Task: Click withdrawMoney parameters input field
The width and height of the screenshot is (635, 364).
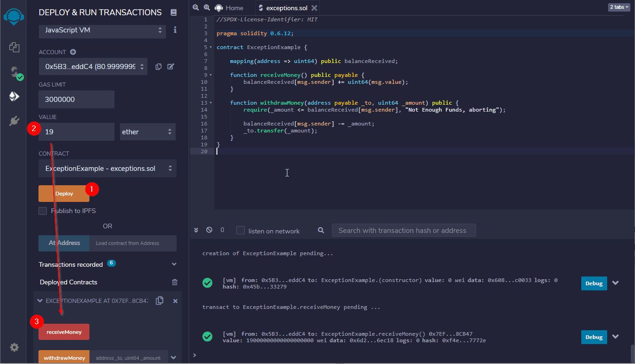Action: [x=128, y=358]
